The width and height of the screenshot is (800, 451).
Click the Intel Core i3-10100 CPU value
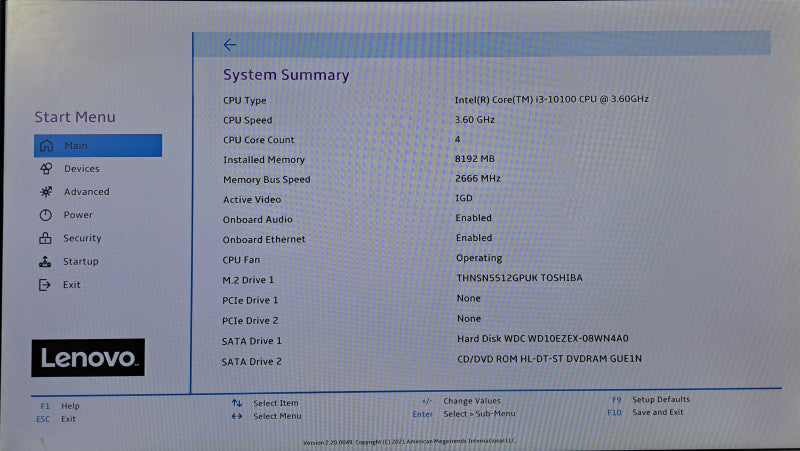552,99
